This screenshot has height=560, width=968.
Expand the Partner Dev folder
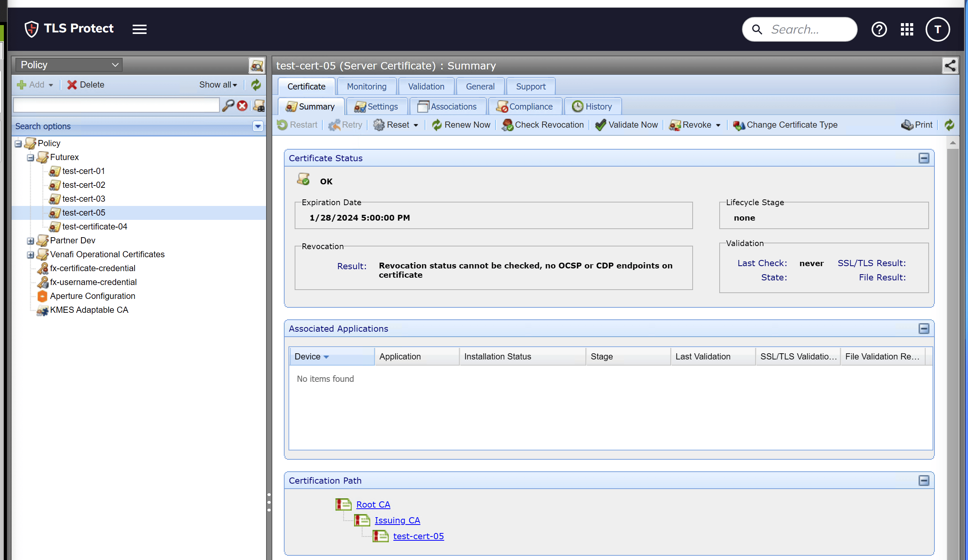click(x=30, y=241)
